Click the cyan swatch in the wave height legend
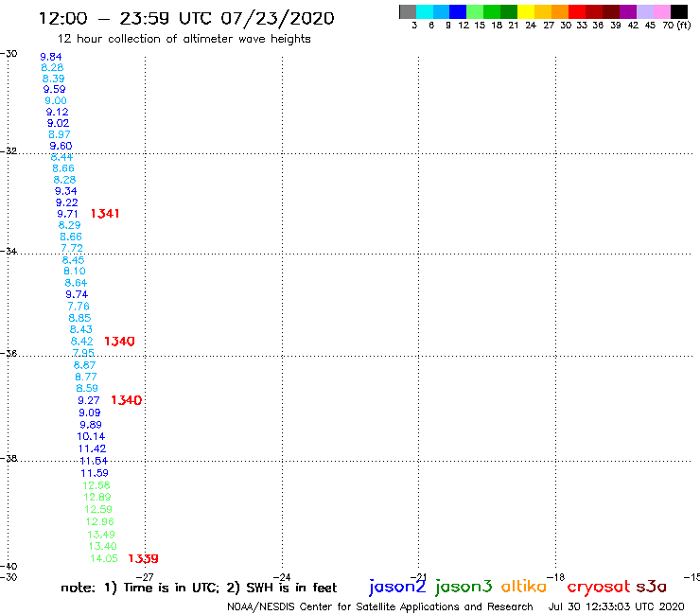Screen dimensions: 700x615 (425, 11)
